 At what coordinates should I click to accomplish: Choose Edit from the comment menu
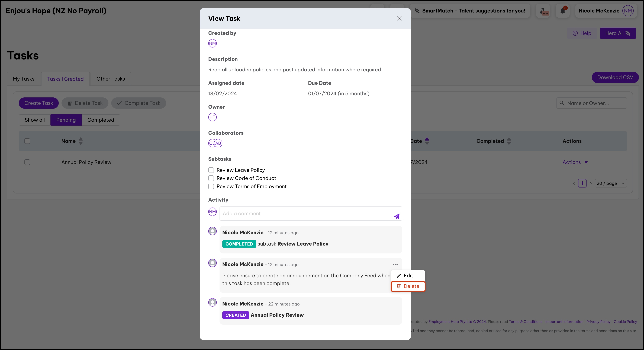click(x=408, y=275)
